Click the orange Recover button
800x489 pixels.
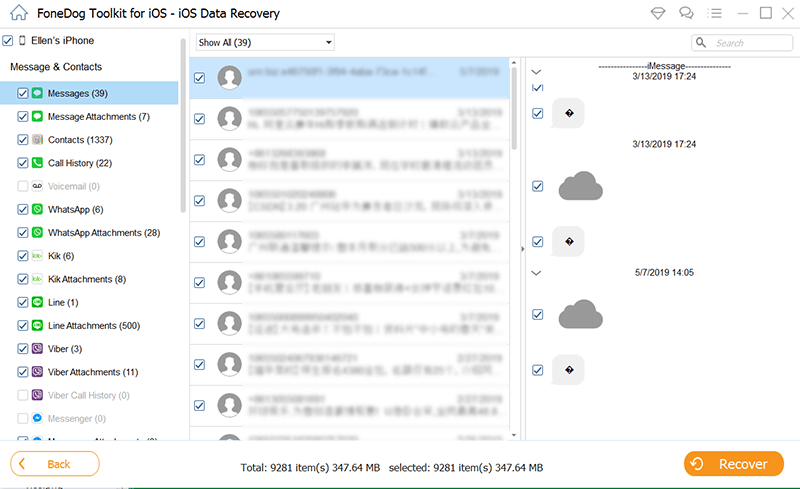coord(734,464)
